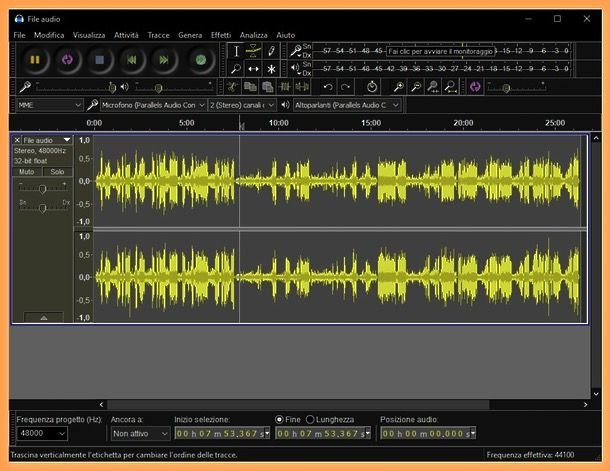Image resolution: width=610 pixels, height=471 pixels.
Task: Click the Sync-Lock clock icon
Action: coord(372,87)
